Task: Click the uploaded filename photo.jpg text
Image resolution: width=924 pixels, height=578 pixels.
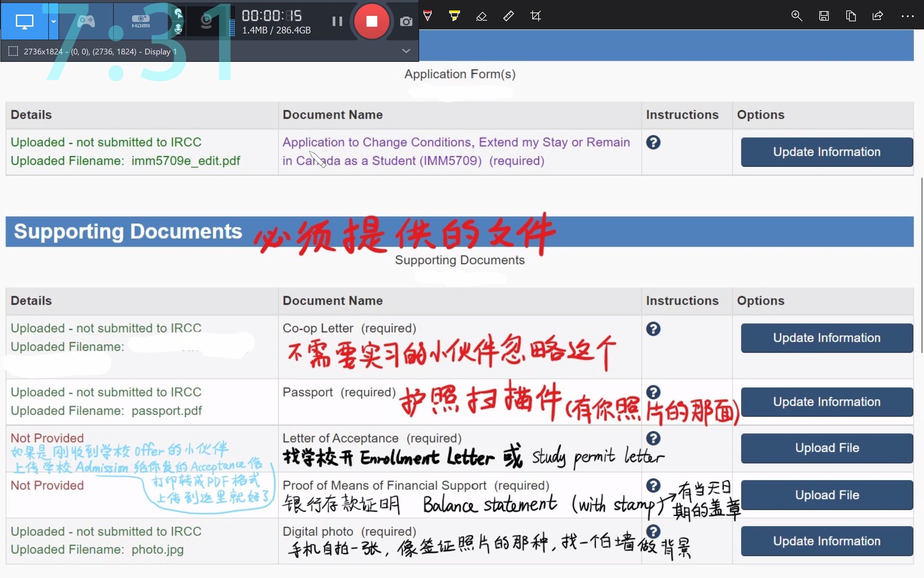Action: pos(157,550)
